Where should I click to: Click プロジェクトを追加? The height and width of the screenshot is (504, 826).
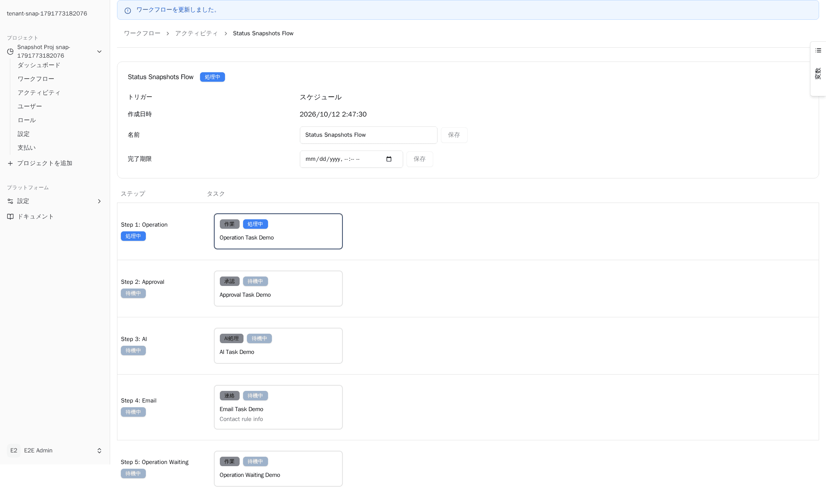coord(45,163)
